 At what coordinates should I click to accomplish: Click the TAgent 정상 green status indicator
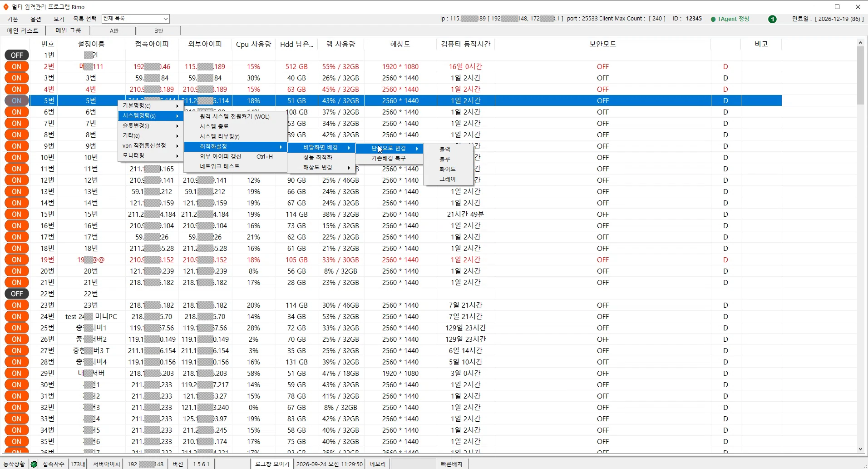pos(730,19)
